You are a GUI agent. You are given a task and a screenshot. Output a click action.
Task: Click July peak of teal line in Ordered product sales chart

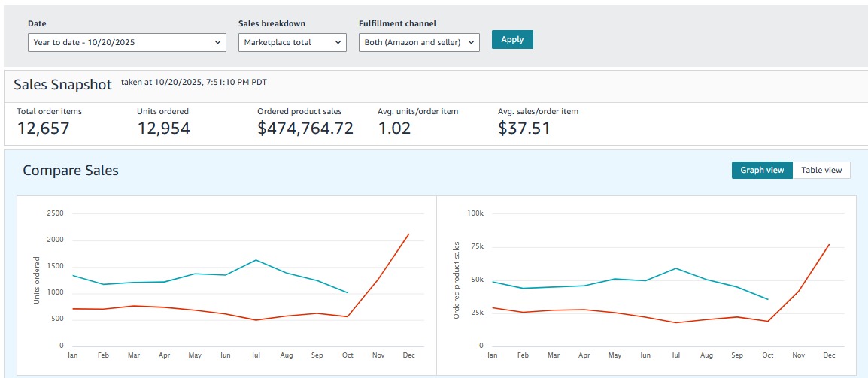click(x=676, y=268)
